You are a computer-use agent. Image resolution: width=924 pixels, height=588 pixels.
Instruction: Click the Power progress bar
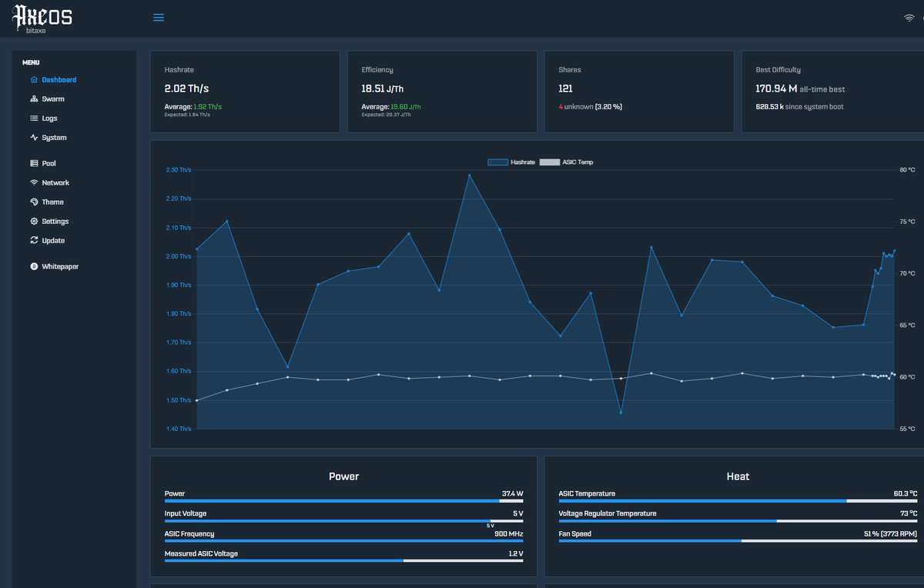(343, 500)
